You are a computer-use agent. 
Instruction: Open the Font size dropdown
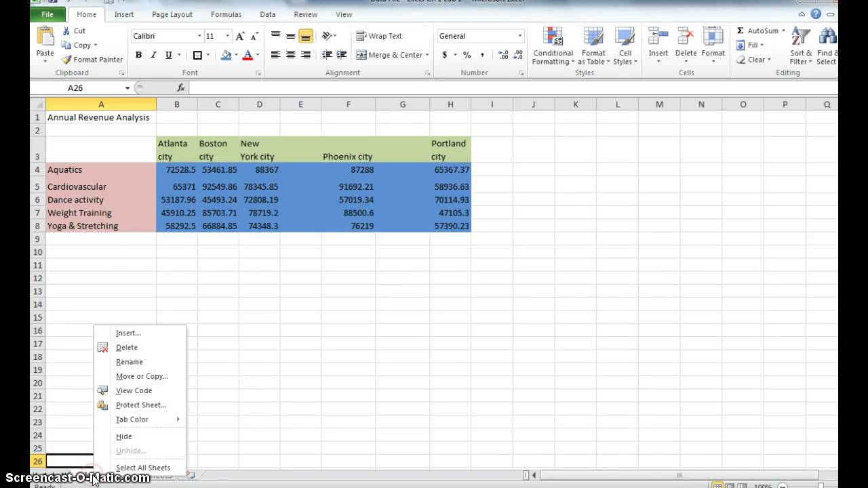tap(227, 36)
